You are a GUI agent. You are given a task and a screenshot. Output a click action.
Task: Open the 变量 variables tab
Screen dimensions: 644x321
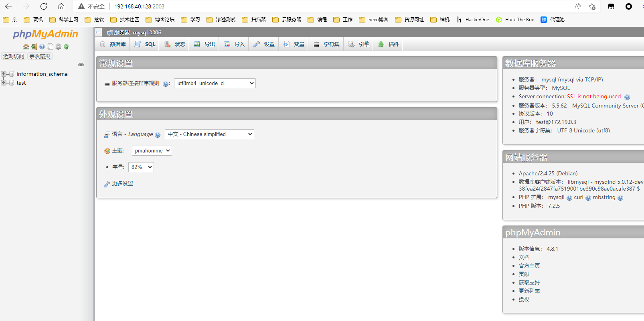[x=294, y=44]
